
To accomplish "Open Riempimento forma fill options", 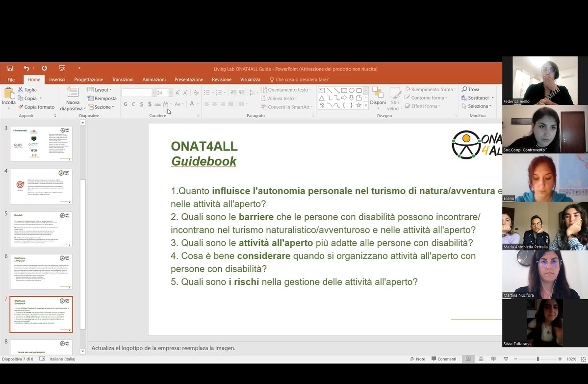I will coord(431,89).
